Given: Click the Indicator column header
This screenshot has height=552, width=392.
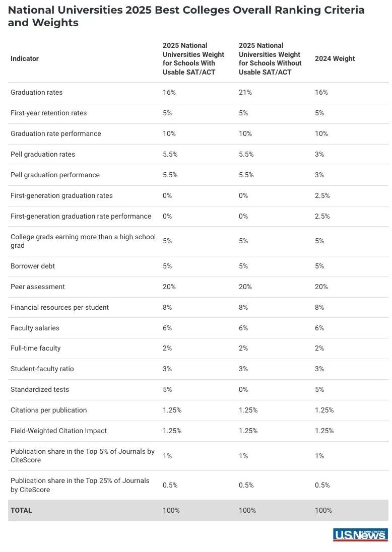Looking at the screenshot, I should (x=25, y=58).
